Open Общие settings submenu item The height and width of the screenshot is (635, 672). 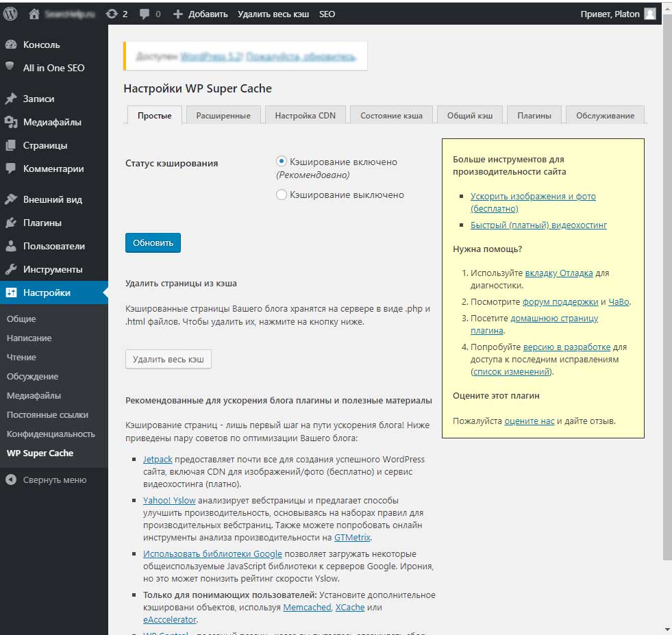click(21, 319)
